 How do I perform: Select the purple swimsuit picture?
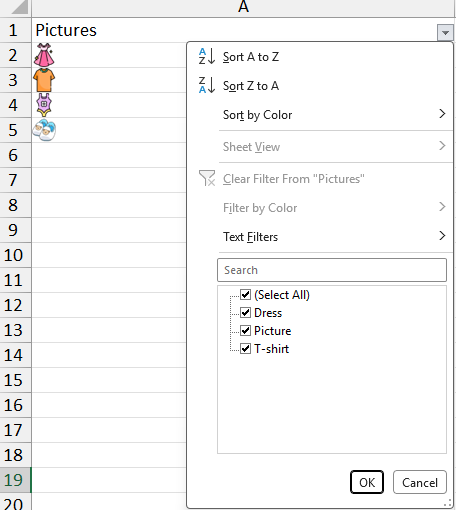[x=44, y=105]
